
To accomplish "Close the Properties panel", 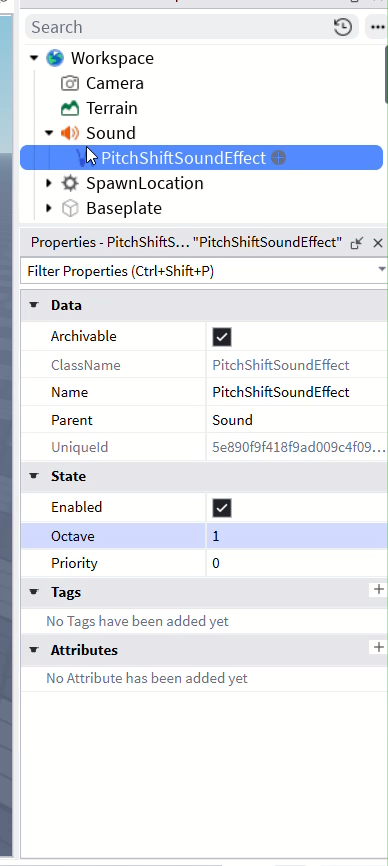I will [x=378, y=242].
